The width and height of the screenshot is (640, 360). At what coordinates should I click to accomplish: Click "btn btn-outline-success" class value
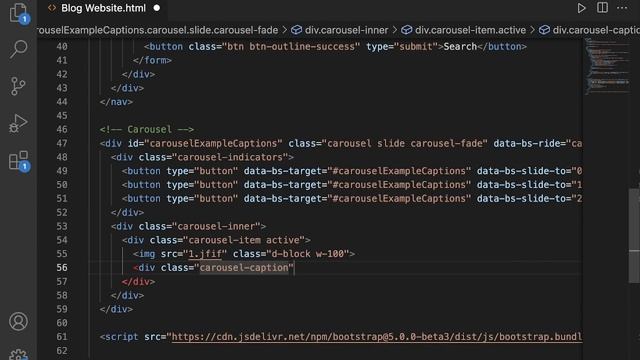click(x=291, y=47)
